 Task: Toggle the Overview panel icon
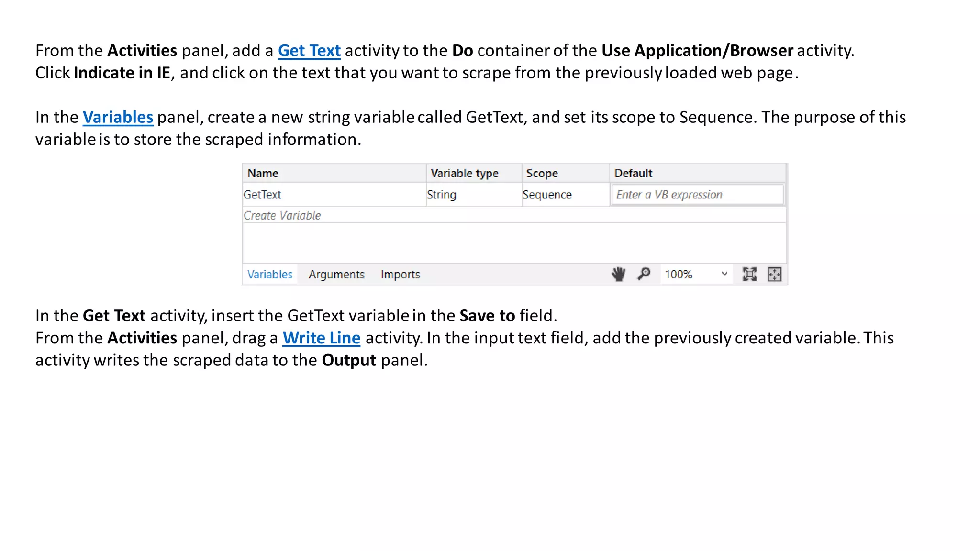pos(774,274)
